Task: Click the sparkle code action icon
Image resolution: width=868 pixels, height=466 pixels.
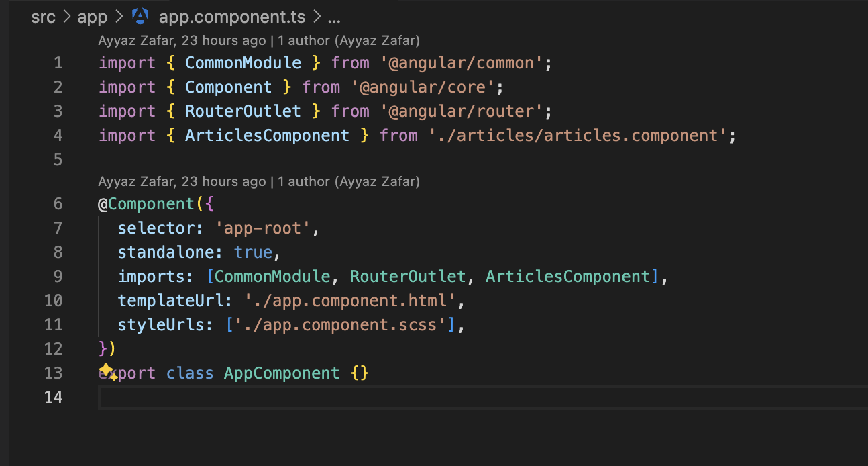Action: [x=107, y=372]
